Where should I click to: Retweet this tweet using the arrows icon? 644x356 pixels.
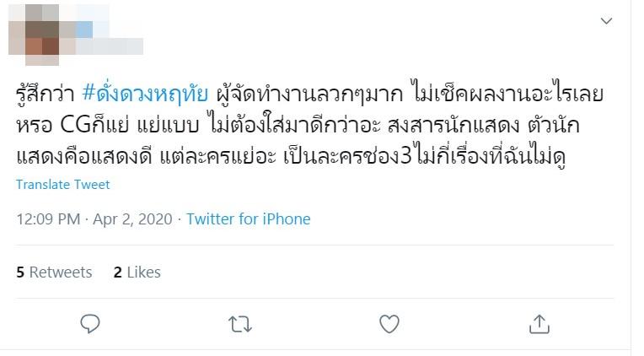point(240,324)
